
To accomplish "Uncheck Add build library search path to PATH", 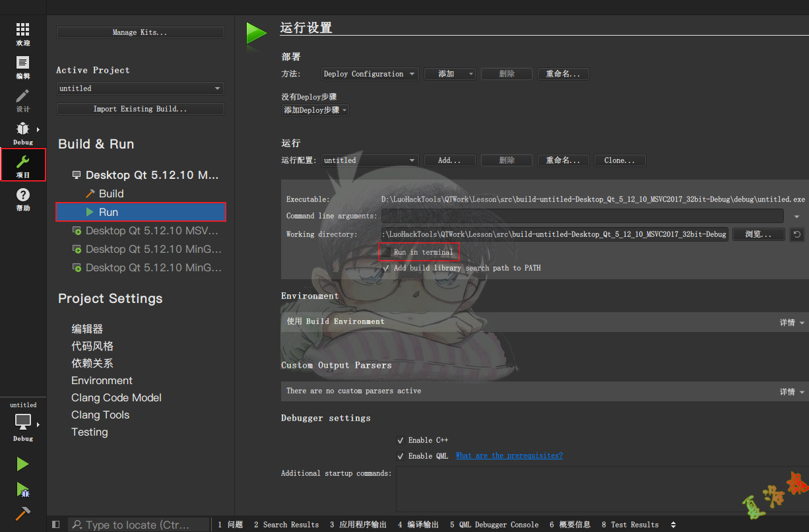I will 386,268.
